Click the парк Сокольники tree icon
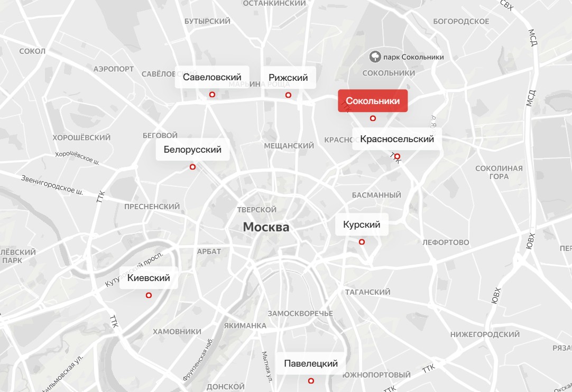The image size is (572, 392). (375, 57)
